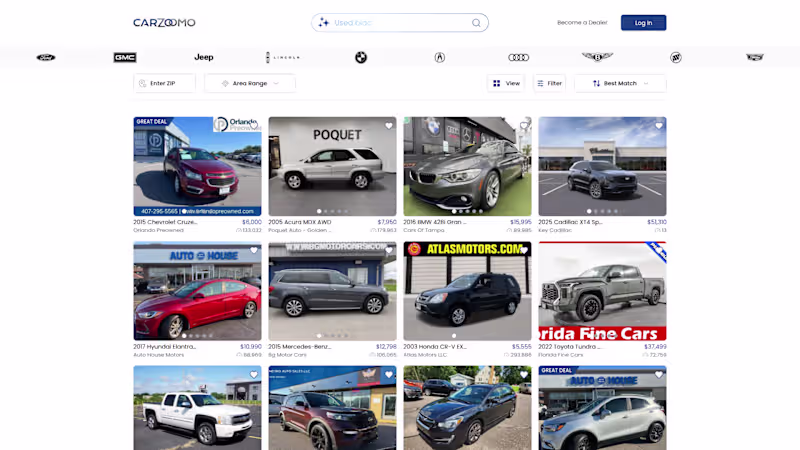Screen dimensions: 800x450
Task: Open the 2016 BMW 428i Gran photo
Action: [x=467, y=166]
